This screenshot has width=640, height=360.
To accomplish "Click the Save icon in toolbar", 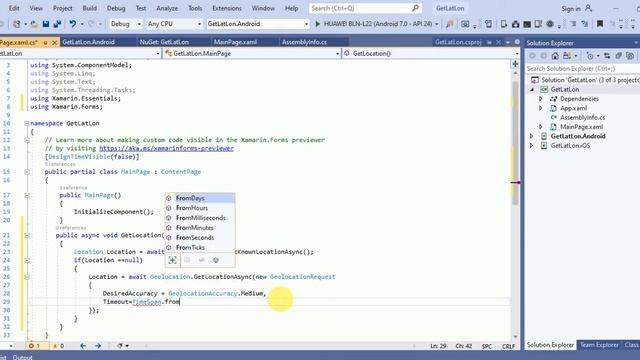I will [x=46, y=24].
